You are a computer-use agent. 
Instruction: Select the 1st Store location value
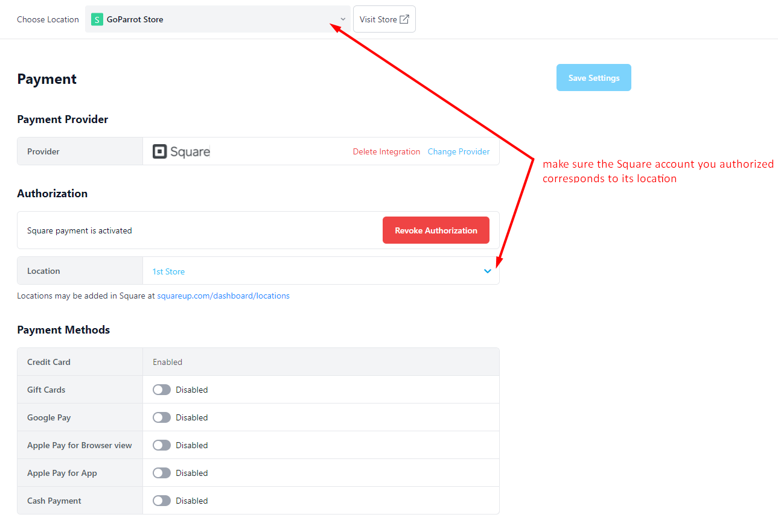coord(168,271)
